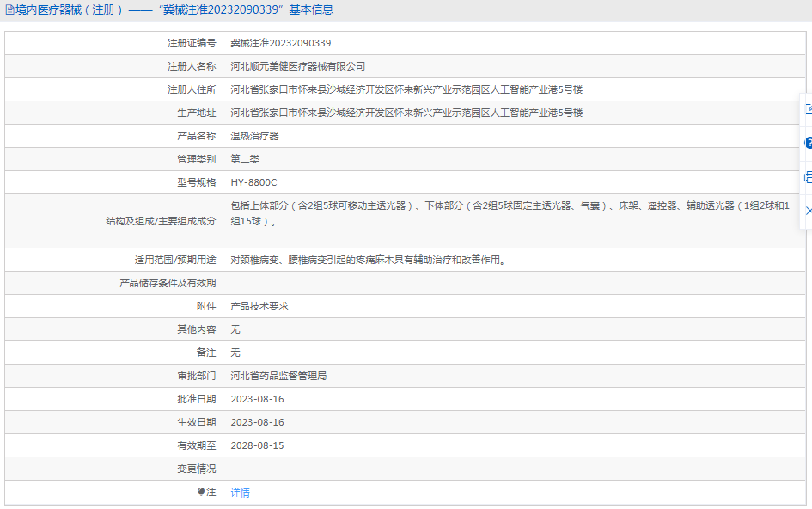The width and height of the screenshot is (812, 509).
Task: Click the 变更情况 row label
Action: pos(196,469)
